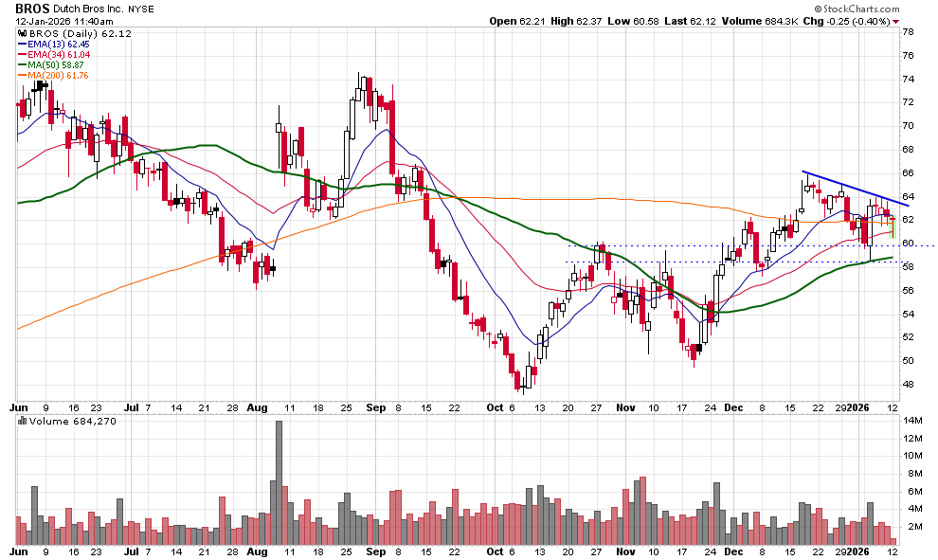Click the 'Nov' label under the volume panel
938x560 pixels.
625,551
